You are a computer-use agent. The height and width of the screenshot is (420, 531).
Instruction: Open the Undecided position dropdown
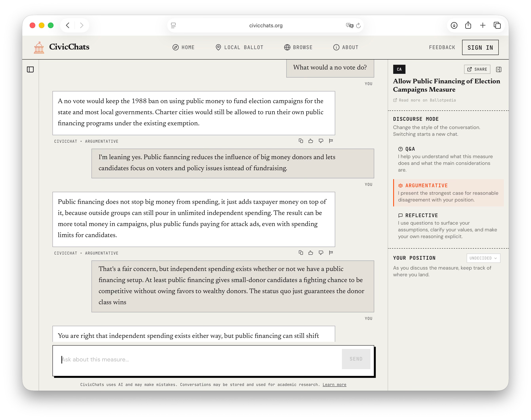483,258
